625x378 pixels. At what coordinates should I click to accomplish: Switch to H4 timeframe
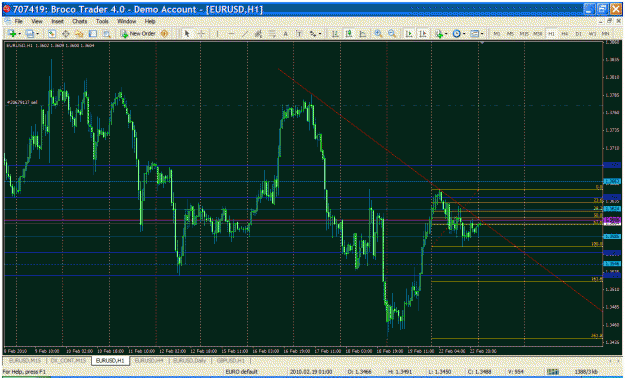(565, 34)
